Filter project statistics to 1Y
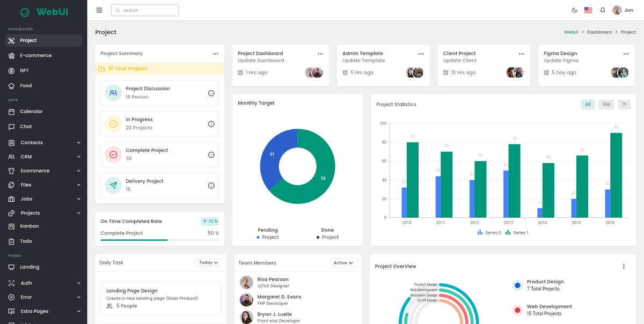This screenshot has height=324, width=644. (624, 105)
